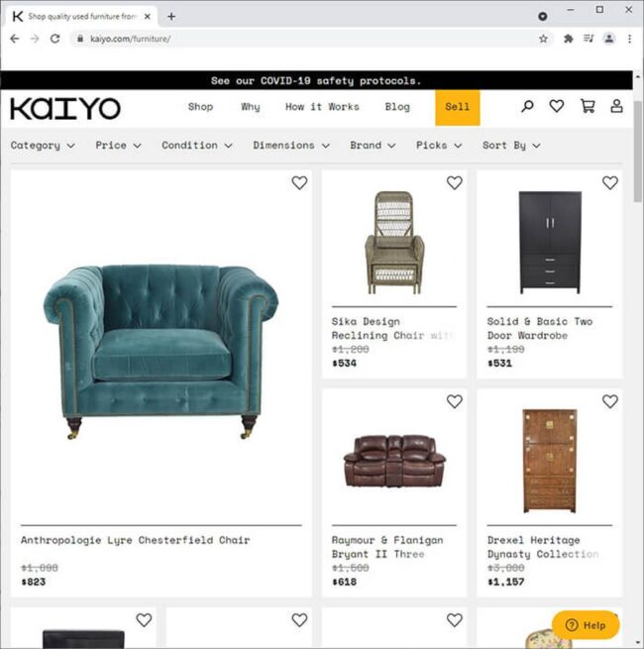This screenshot has width=644, height=649.
Task: Click the yellow Help chat button
Action: click(x=586, y=625)
